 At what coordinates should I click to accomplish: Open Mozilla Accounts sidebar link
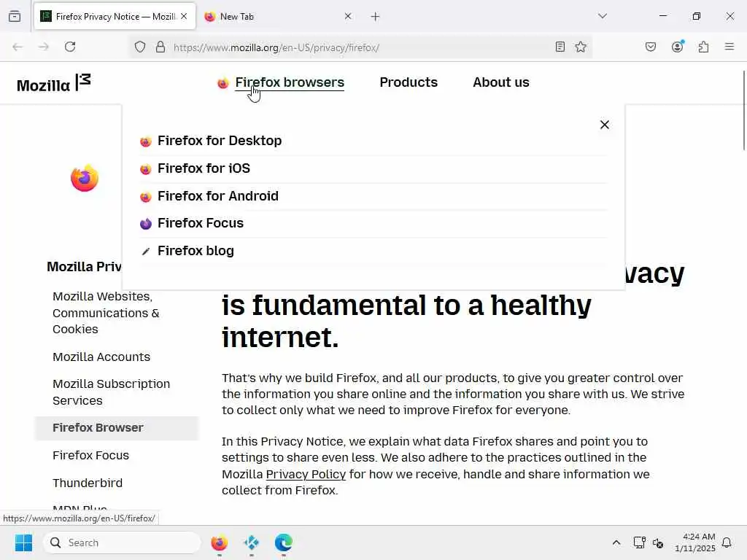point(101,357)
